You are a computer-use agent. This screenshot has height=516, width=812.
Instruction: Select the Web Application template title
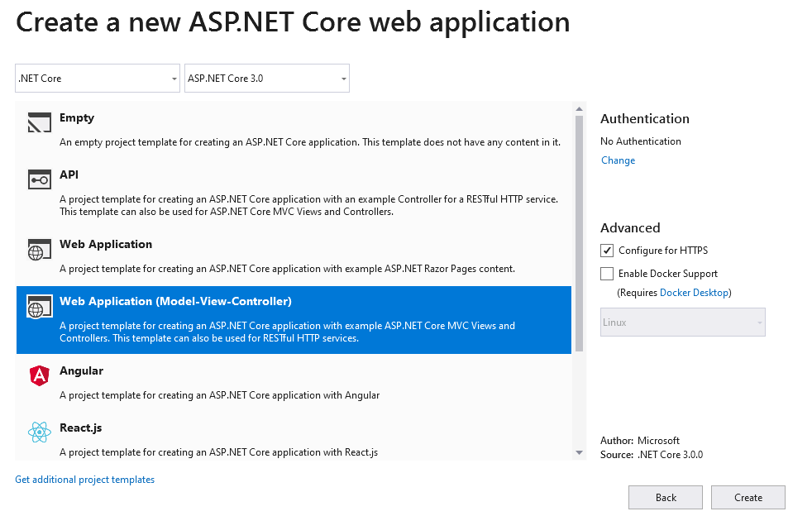point(106,244)
